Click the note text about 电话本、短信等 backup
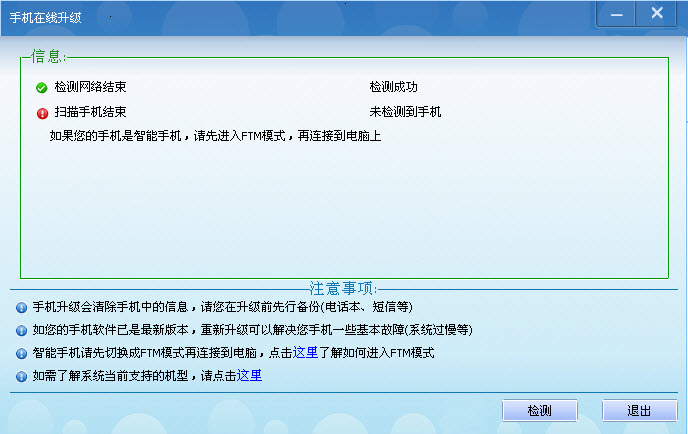688x434 pixels. 222,307
